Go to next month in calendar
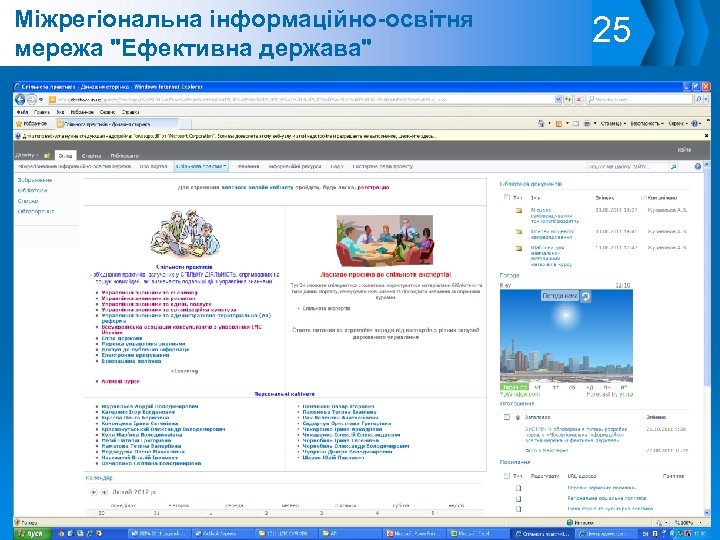 click(104, 492)
